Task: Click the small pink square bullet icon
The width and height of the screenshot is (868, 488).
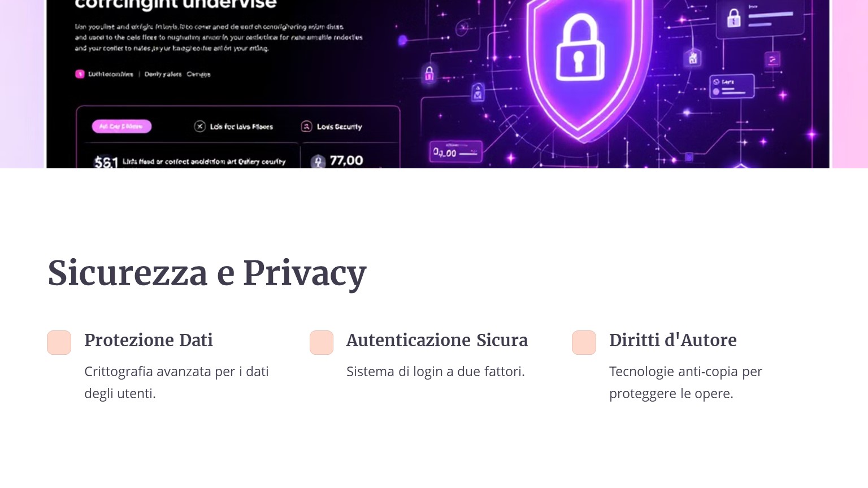Action: pos(80,74)
